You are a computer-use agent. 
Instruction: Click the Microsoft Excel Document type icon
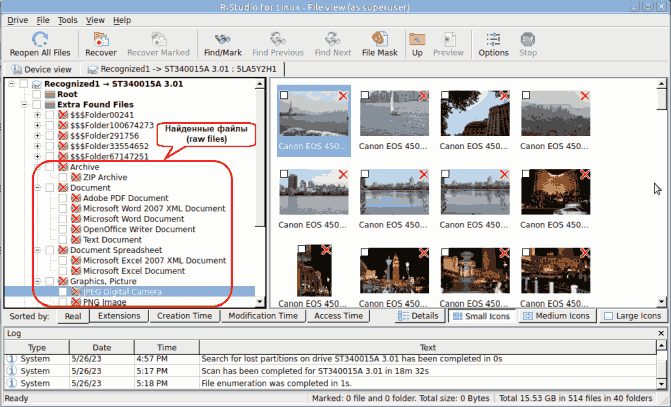[76, 271]
